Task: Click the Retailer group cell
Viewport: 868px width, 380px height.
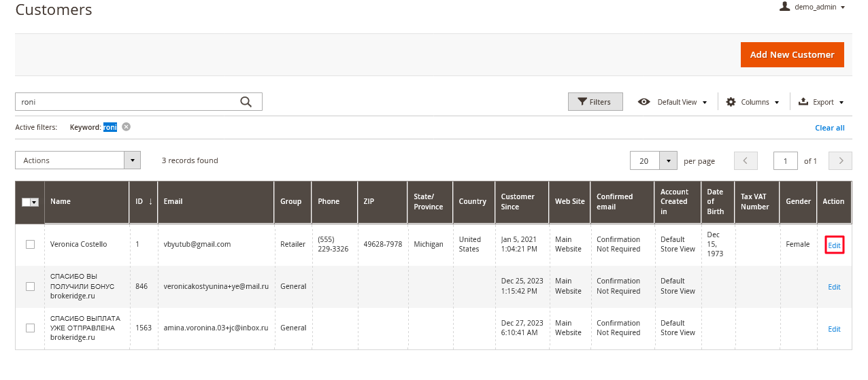Action: pos(293,245)
